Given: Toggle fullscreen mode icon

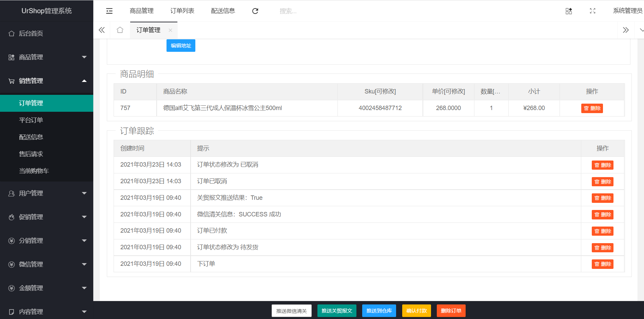Looking at the screenshot, I should coord(592,11).
